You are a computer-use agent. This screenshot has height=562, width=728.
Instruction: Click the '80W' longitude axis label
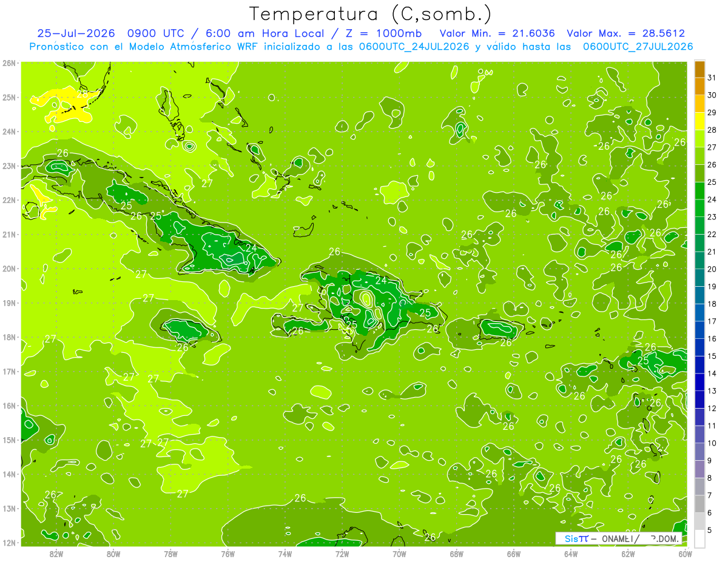point(113,554)
